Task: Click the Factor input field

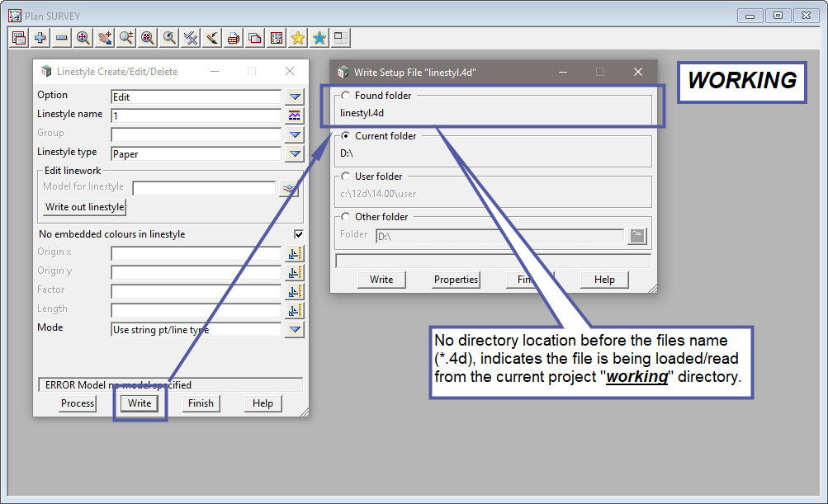Action: click(196, 292)
